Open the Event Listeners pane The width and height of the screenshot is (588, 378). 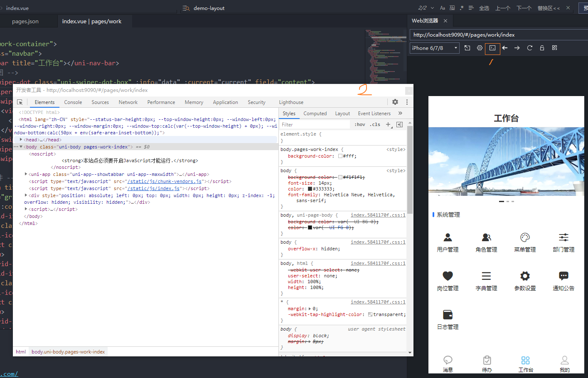point(374,114)
